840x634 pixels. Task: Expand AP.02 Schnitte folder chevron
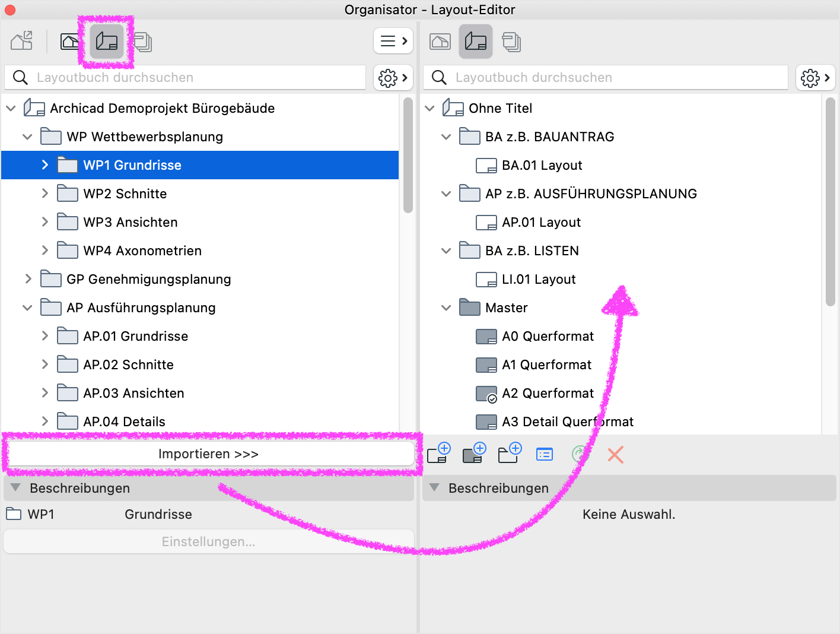point(44,364)
